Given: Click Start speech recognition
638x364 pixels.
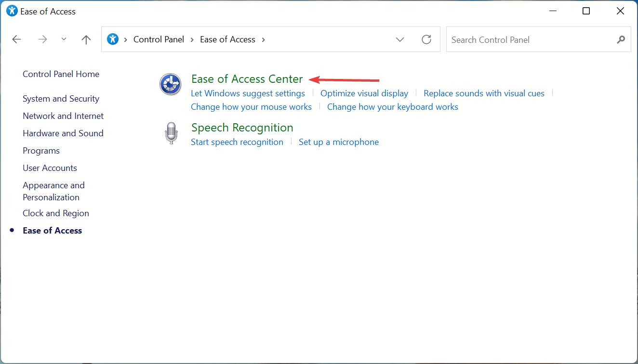Looking at the screenshot, I should tap(237, 142).
